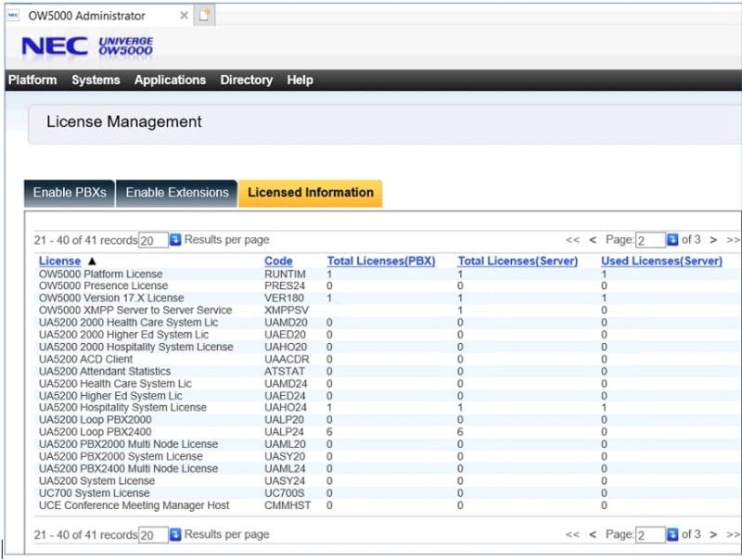Viewport: 742px width, 560px height.
Task: Open the Systems menu
Action: [96, 80]
